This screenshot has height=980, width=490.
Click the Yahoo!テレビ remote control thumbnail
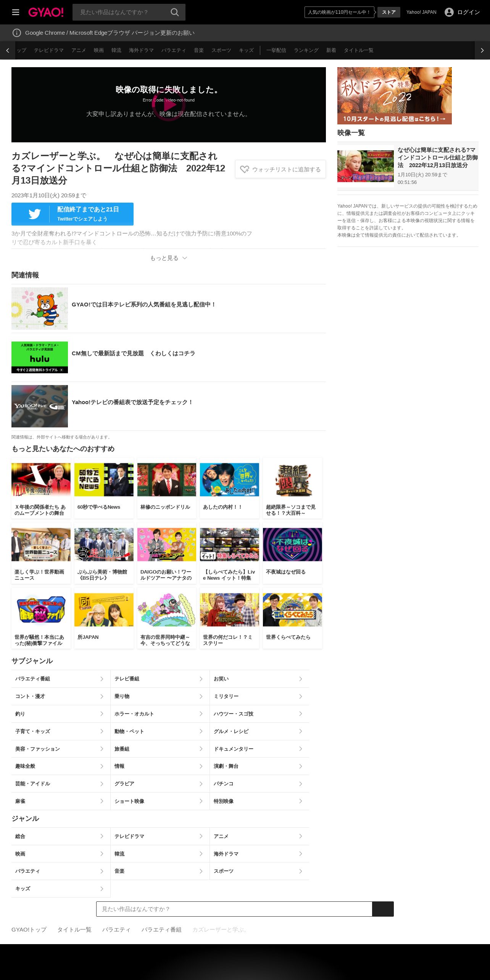click(x=40, y=406)
